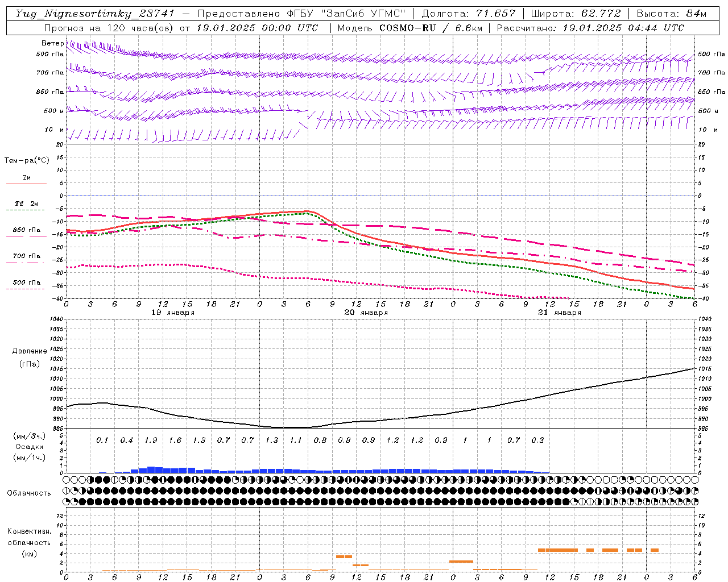Click the 1.1 precipitation value
Screen dimensions: 728x582
tap(296, 440)
